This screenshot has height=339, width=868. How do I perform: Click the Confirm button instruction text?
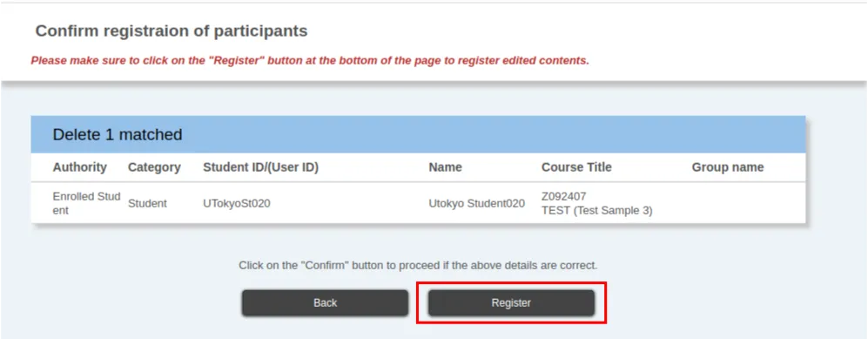point(418,265)
